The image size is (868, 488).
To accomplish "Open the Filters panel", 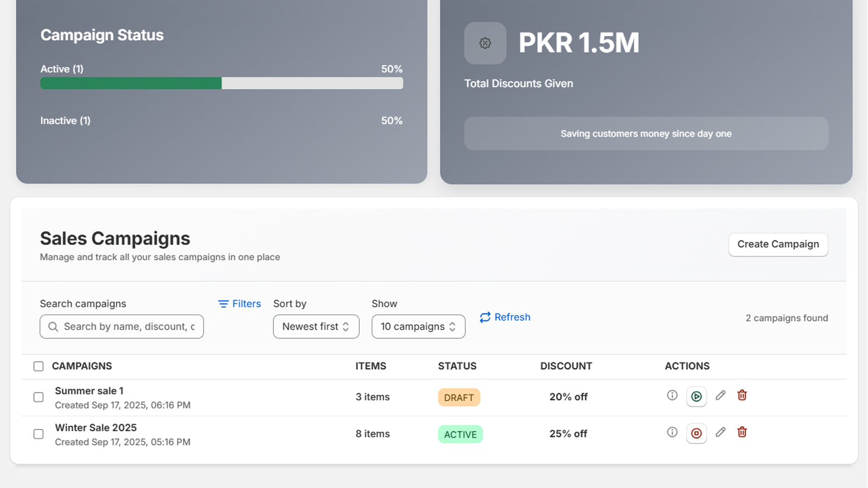I will pyautogui.click(x=239, y=304).
